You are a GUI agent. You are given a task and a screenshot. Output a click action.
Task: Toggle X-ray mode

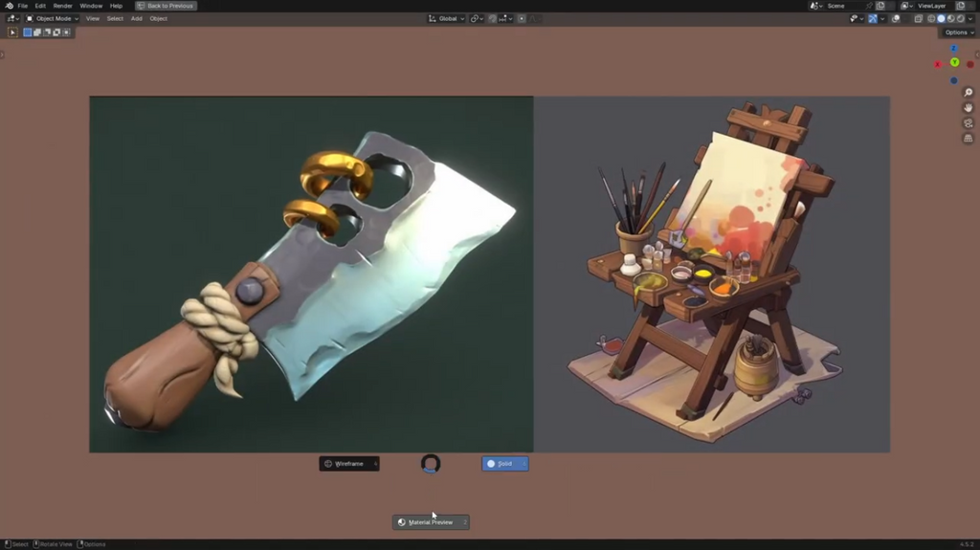(918, 19)
